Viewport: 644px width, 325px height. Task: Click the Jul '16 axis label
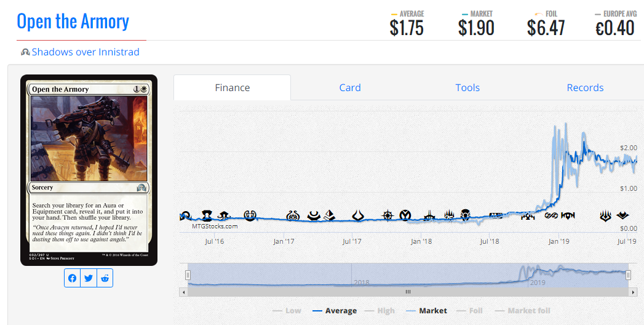click(x=215, y=241)
